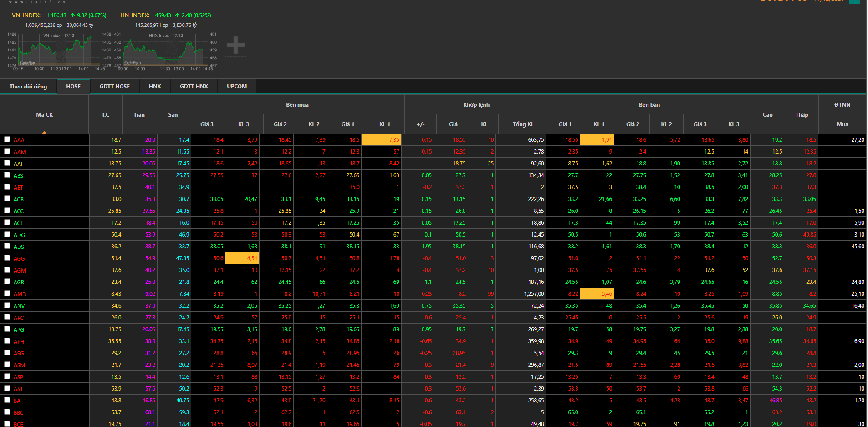The width and height of the screenshot is (868, 427).
Task: Tick the checkbox for ANV
Action: (x=7, y=305)
